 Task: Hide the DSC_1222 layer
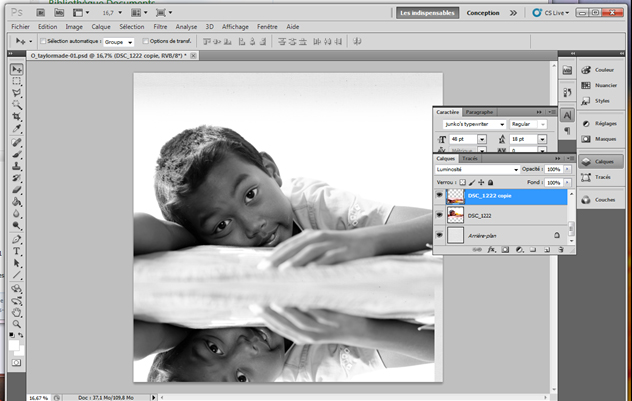tap(439, 215)
